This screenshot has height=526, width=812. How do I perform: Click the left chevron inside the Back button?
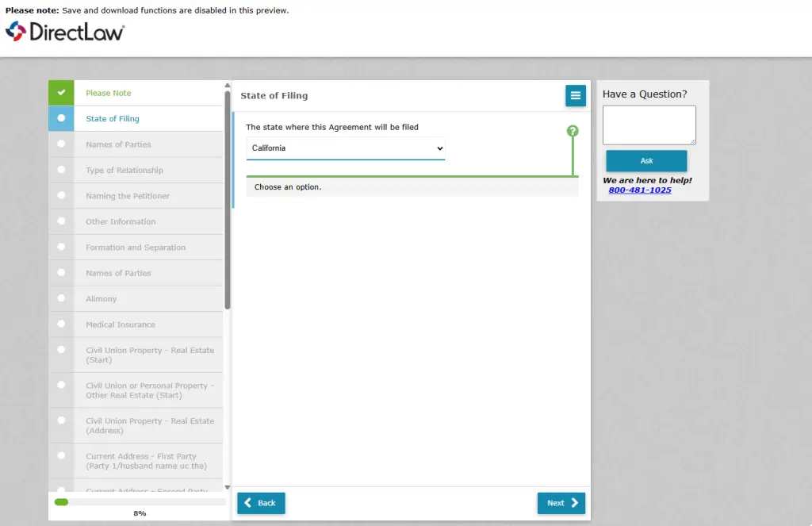(250, 503)
